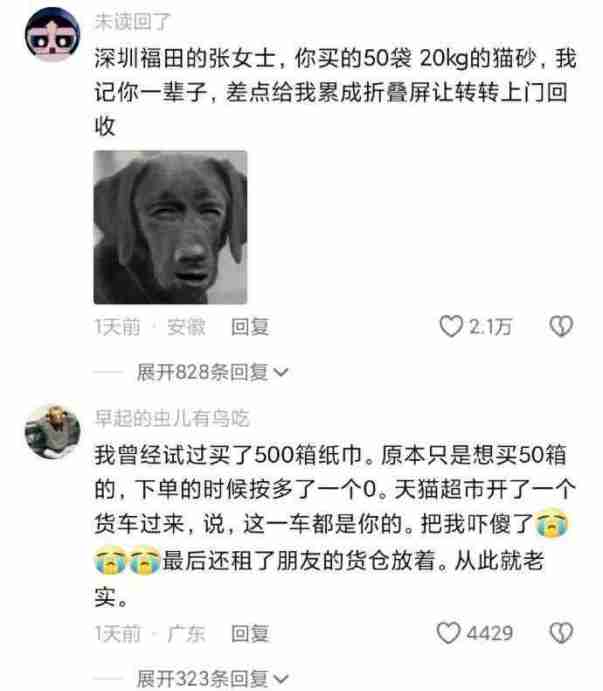Tap the 2.1万 like count
The image size is (603, 691).
(490, 327)
